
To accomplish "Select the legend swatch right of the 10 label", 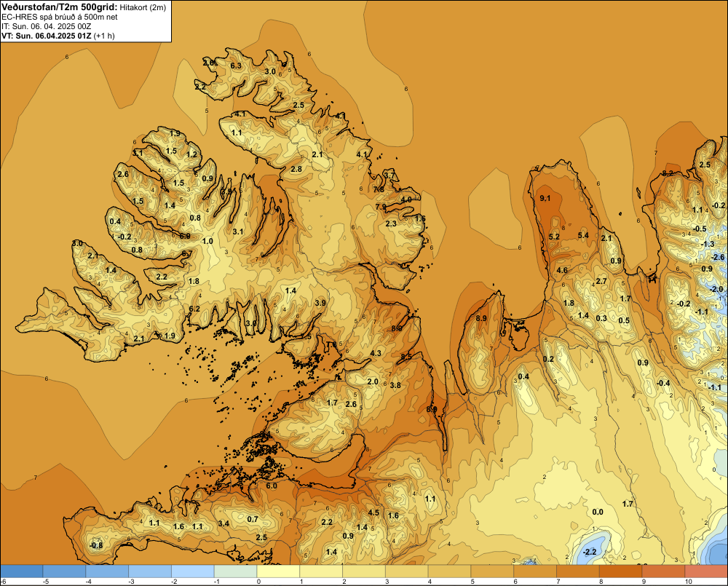I will (x=706, y=571).
